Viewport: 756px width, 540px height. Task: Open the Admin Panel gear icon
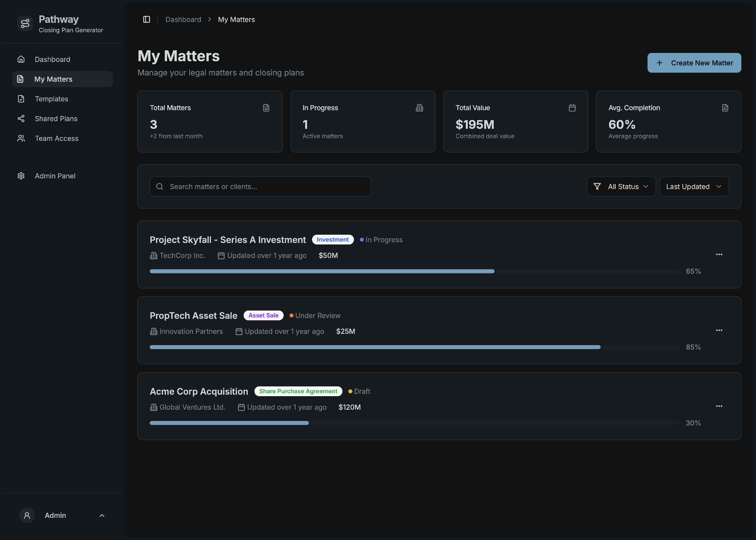pos(21,176)
